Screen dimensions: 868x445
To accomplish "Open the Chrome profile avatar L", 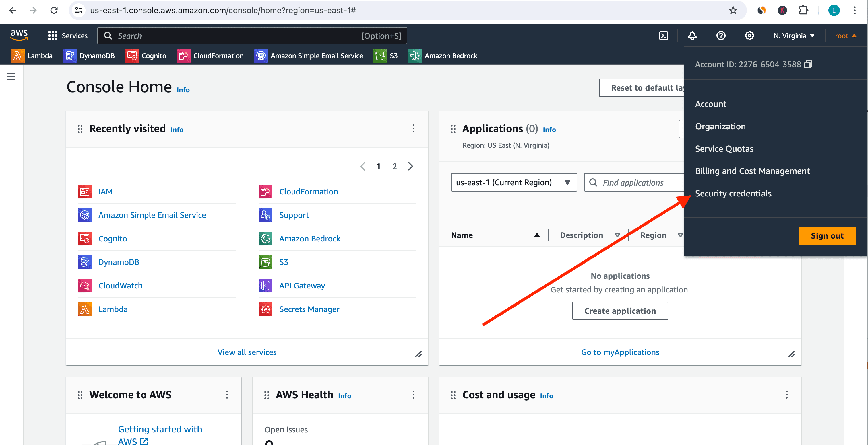I will click(834, 10).
